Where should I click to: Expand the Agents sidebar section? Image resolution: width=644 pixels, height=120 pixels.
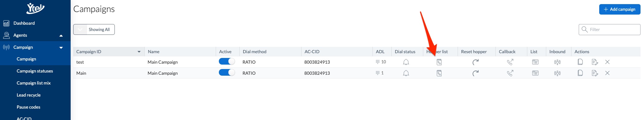[61, 35]
